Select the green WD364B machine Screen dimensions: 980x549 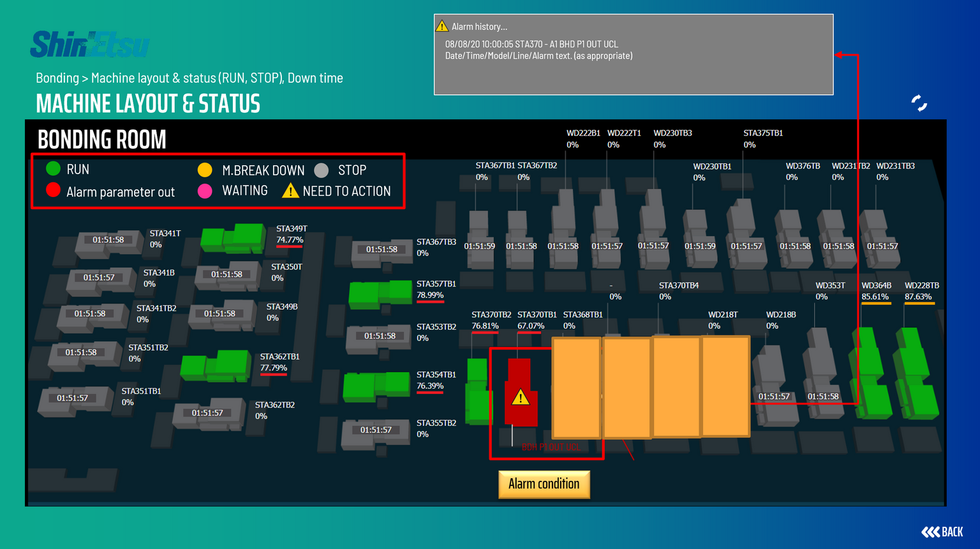coord(869,373)
